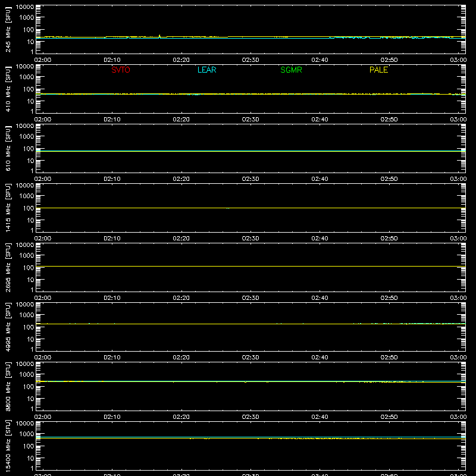Select the 610 MHz [SFU] axis title
Viewport: 476px width, 476px height.
pos(8,148)
